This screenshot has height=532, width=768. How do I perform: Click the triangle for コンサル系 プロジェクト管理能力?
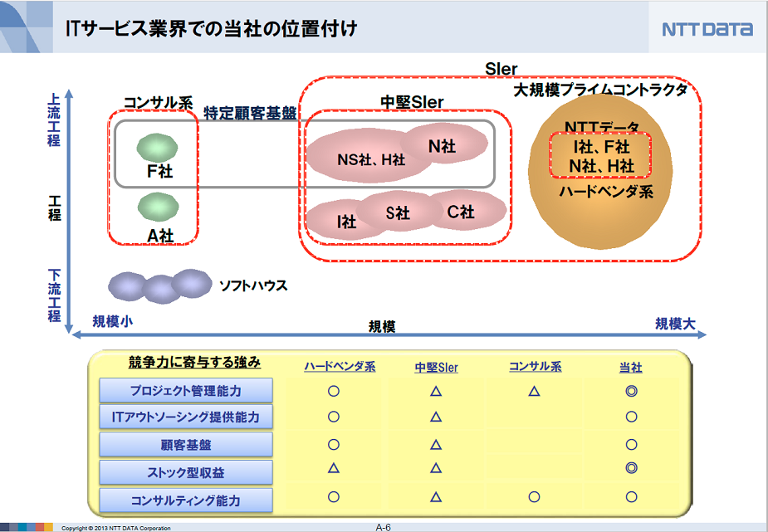(535, 391)
